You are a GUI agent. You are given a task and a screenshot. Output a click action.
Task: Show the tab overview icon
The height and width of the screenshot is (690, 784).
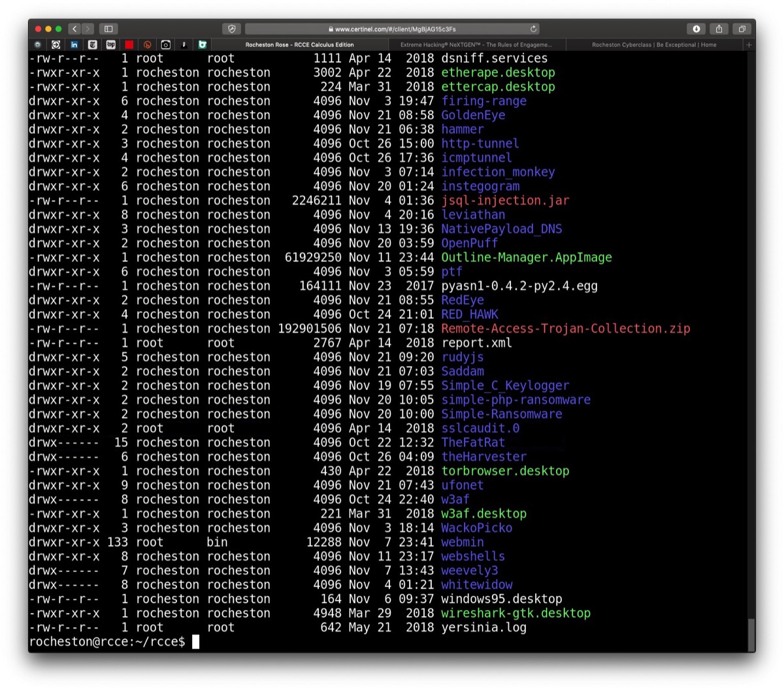coord(742,29)
